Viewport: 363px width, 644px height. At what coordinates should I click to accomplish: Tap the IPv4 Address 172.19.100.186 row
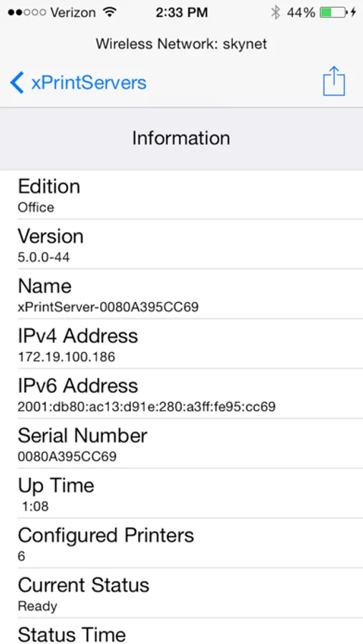pyautogui.click(x=181, y=343)
